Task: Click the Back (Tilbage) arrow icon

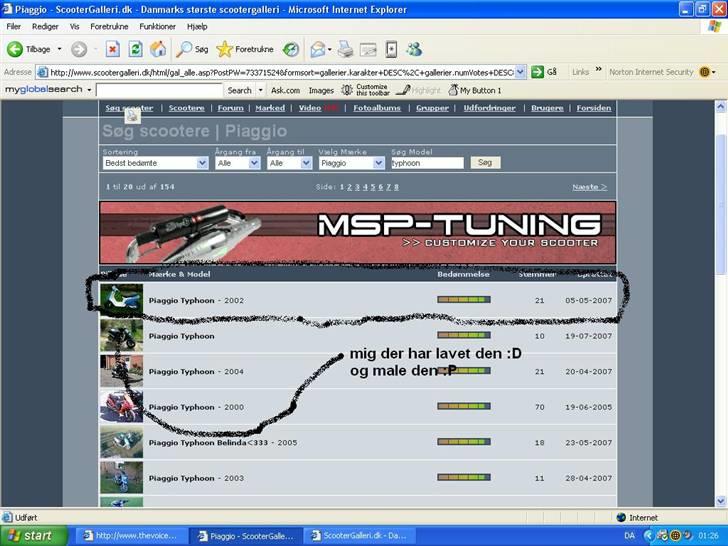Action: [16, 49]
